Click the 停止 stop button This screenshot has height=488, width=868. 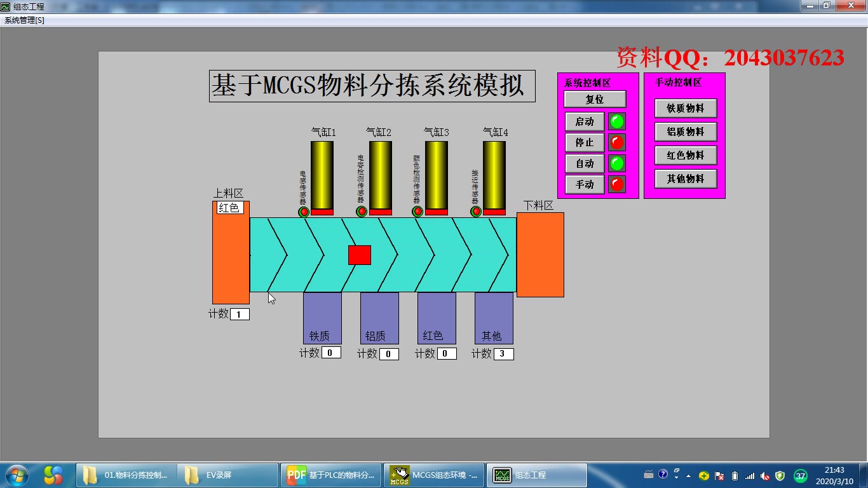(585, 142)
